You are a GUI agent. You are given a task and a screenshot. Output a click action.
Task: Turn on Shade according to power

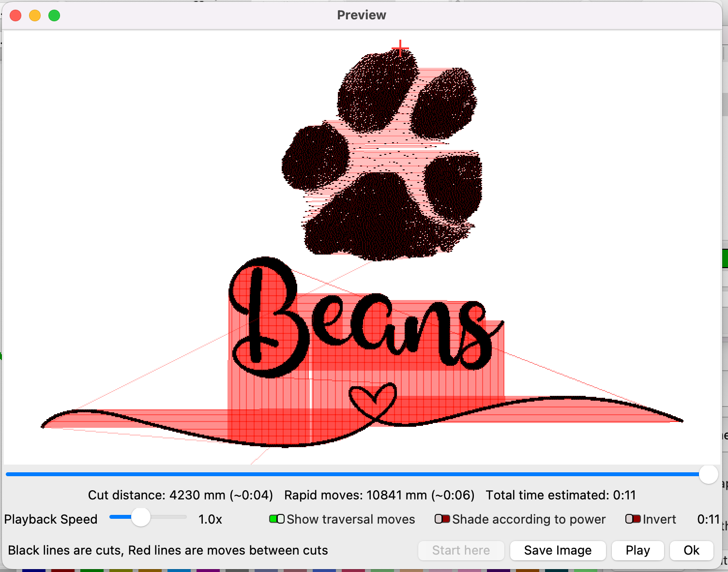coord(442,519)
